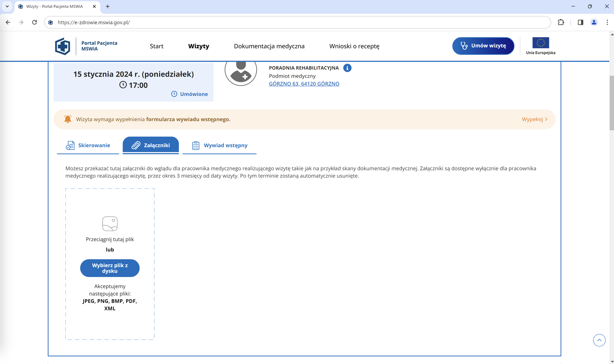The height and width of the screenshot is (364, 614).
Task: Toggle the browser side panel icon
Action: coord(580,22)
